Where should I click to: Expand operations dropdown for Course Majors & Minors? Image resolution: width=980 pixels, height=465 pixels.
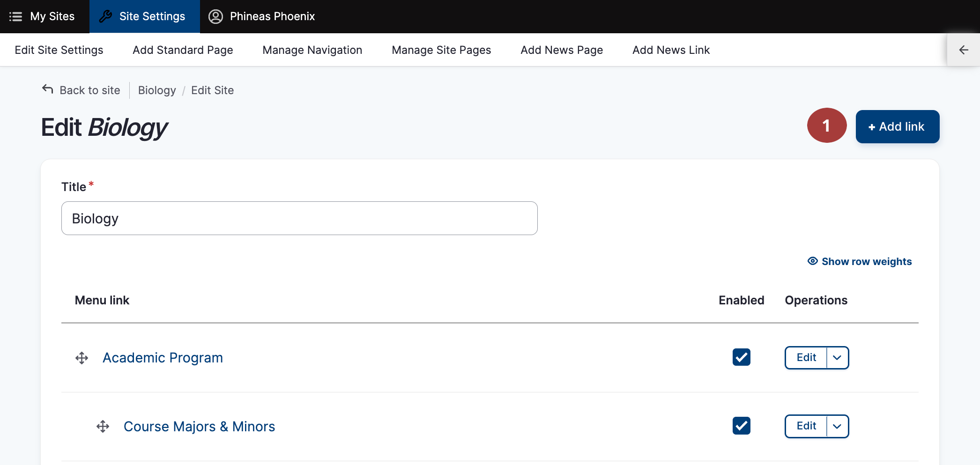coord(838,426)
